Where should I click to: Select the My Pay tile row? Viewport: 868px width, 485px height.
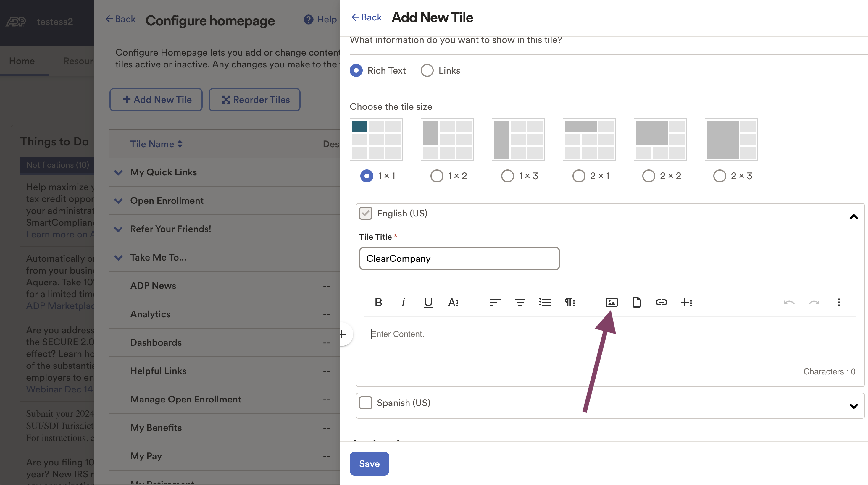[225, 456]
